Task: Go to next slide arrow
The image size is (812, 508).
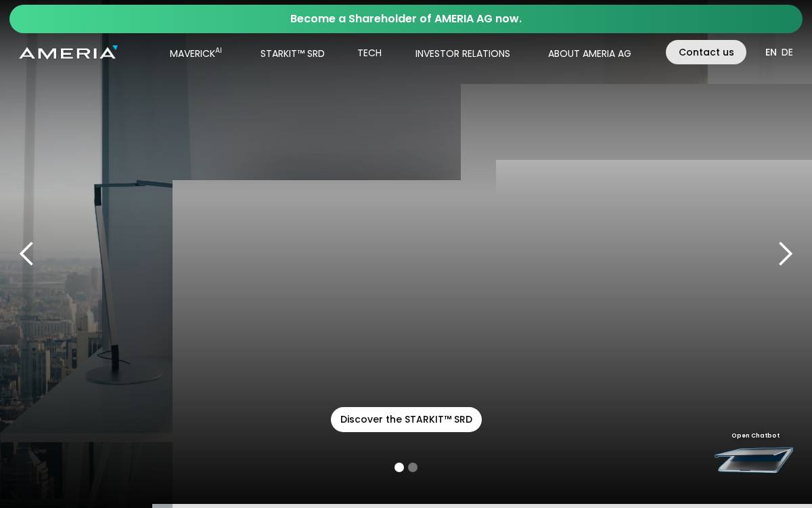Action: click(x=785, y=254)
